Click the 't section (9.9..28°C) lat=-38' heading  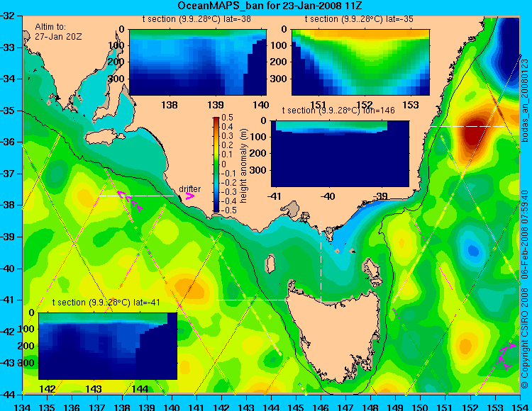pyautogui.click(x=196, y=19)
